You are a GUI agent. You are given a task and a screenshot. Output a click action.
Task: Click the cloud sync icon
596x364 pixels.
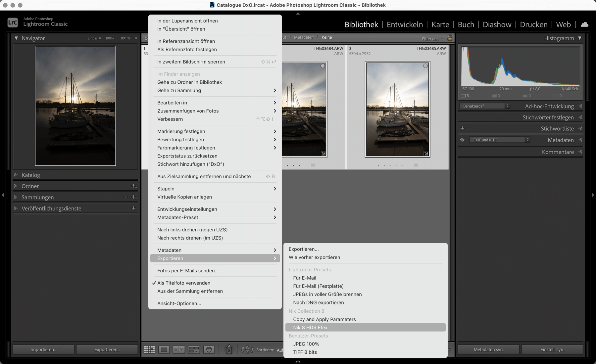click(585, 24)
